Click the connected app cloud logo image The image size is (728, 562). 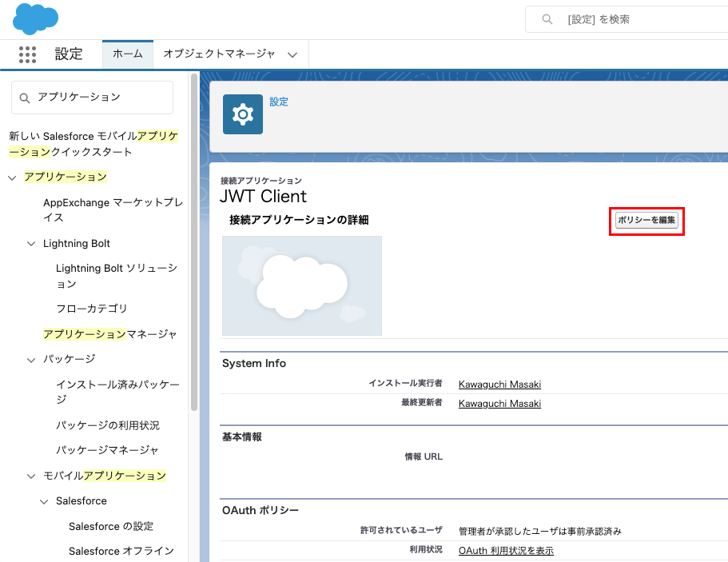coord(302,285)
